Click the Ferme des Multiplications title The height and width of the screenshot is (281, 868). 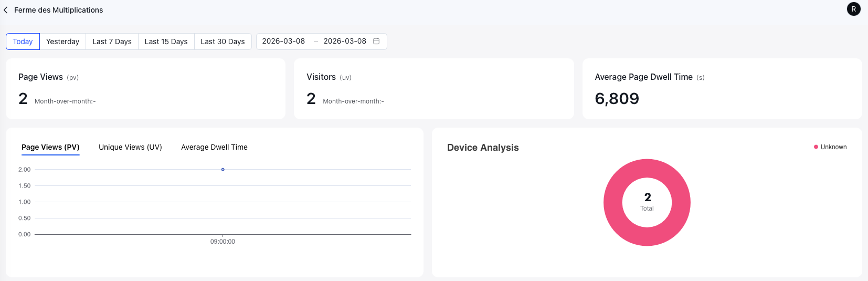(58, 10)
